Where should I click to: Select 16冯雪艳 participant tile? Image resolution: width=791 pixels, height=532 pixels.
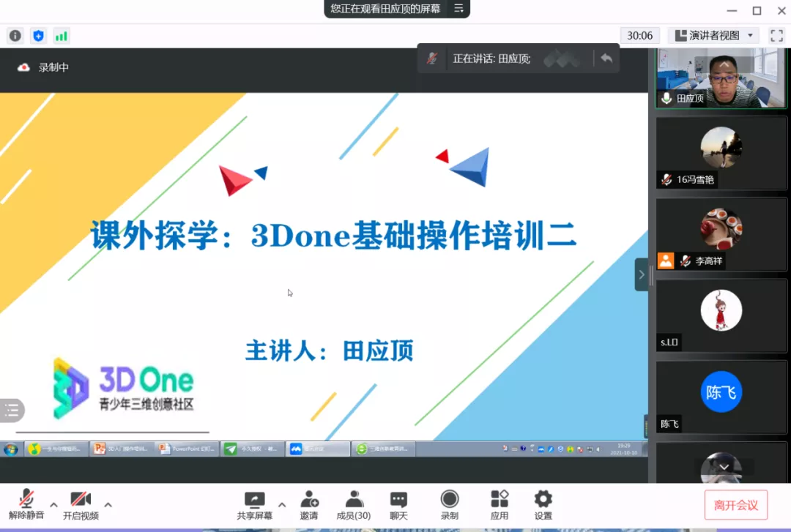point(721,153)
